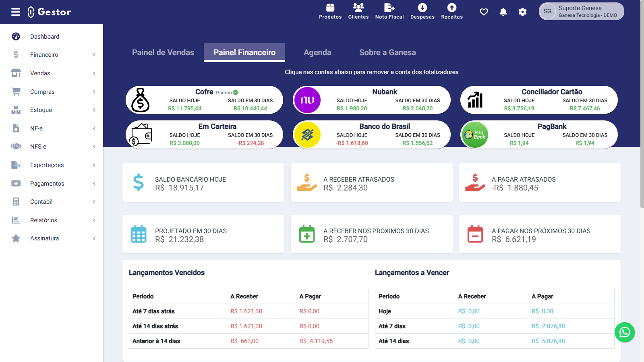Screen dimensions: 644x362
Task: Expand the Vendas menu chevron
Action: 94,73
